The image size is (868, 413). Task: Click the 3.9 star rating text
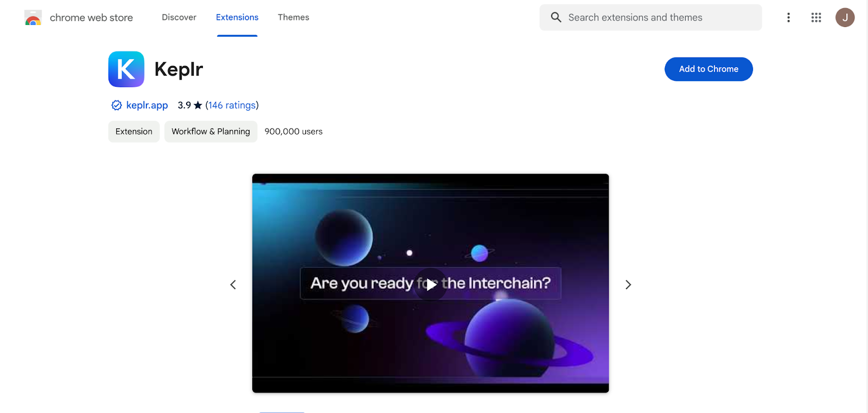(x=190, y=105)
